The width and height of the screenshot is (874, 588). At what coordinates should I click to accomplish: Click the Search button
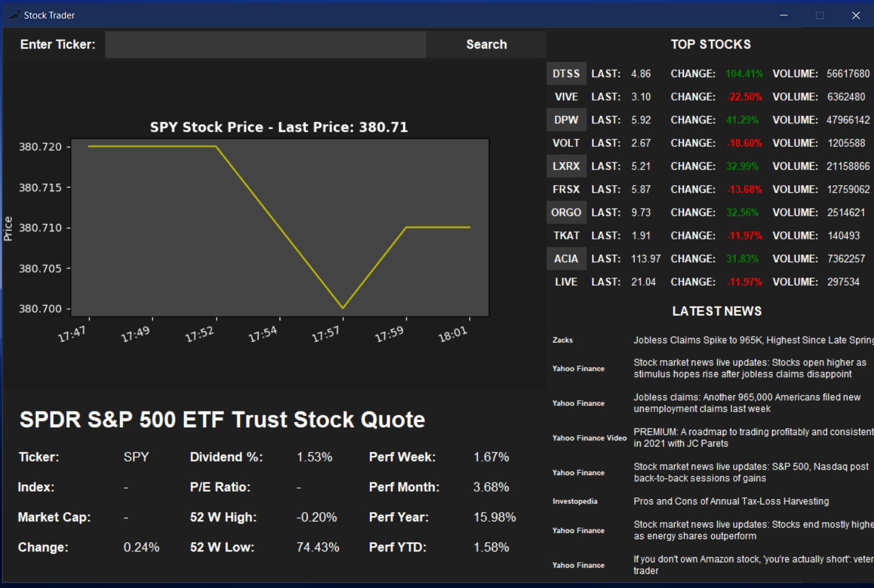click(x=486, y=44)
